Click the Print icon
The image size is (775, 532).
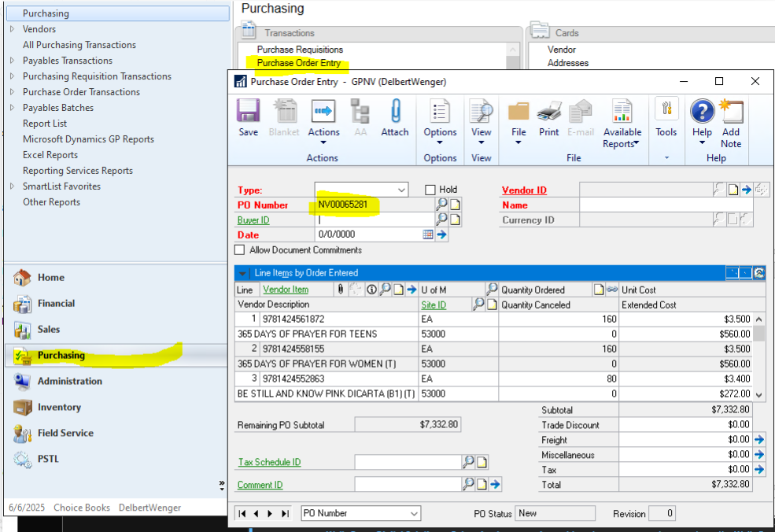pos(548,111)
